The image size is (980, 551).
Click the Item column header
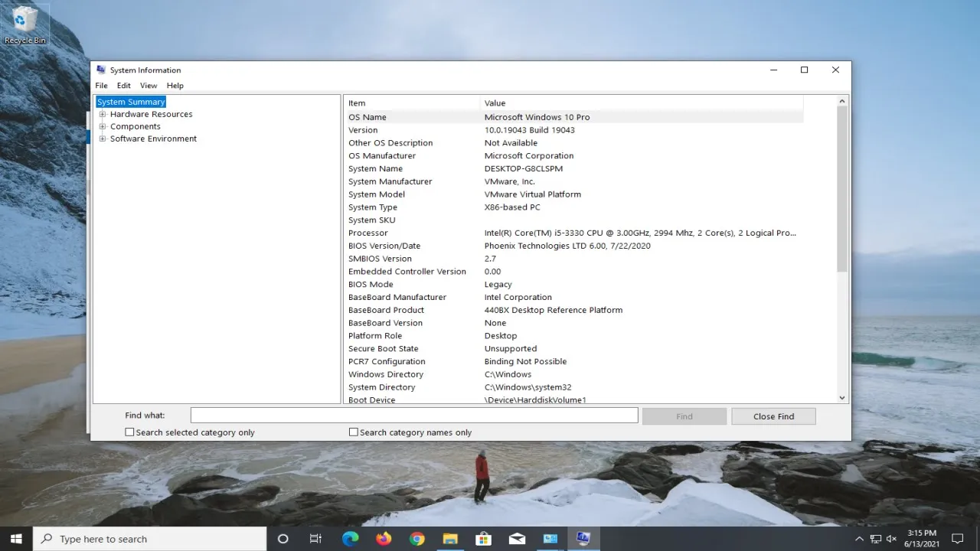click(412, 103)
